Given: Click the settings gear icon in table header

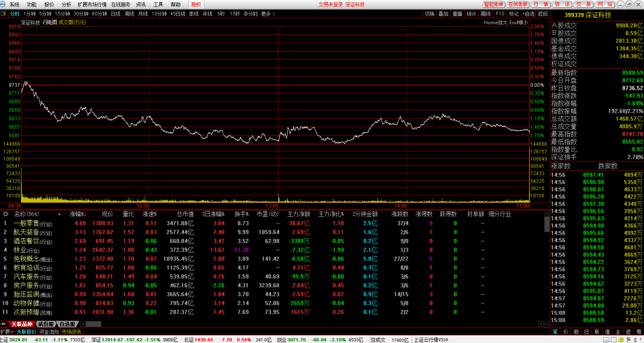Looking at the screenshot, I should (6, 214).
